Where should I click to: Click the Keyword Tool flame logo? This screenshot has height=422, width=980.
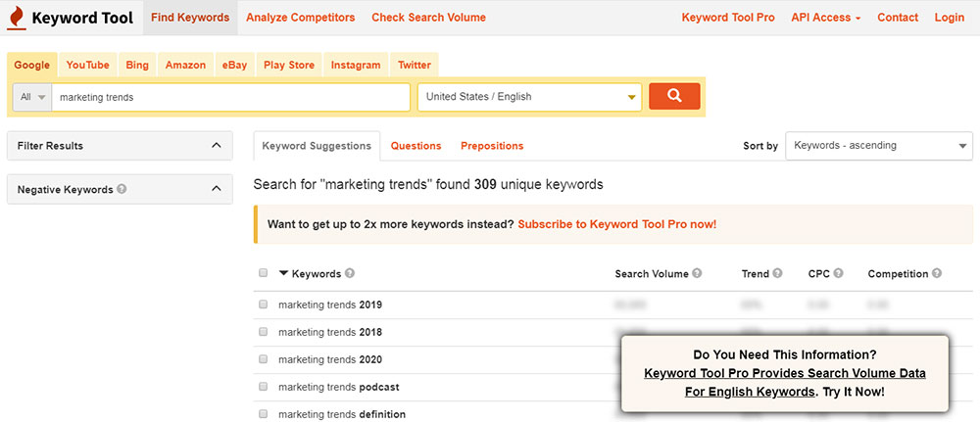17,18
